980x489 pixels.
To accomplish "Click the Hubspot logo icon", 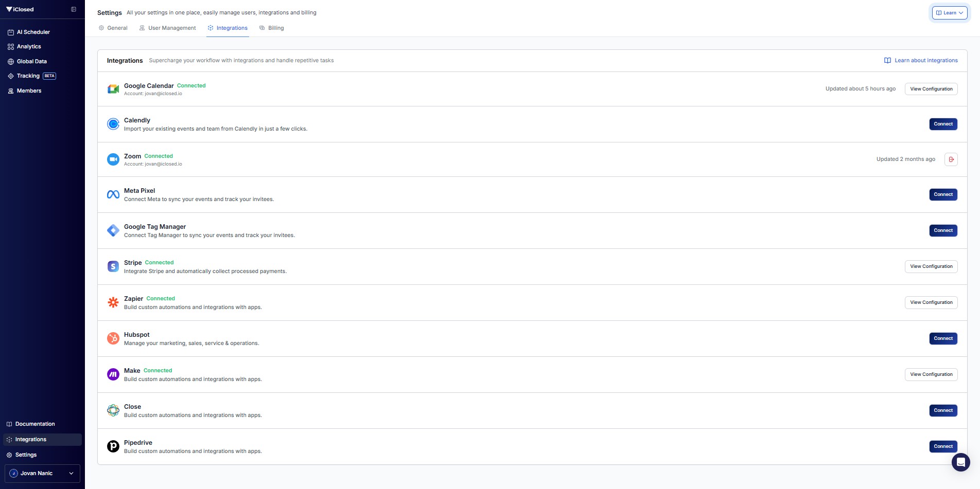I will (113, 338).
